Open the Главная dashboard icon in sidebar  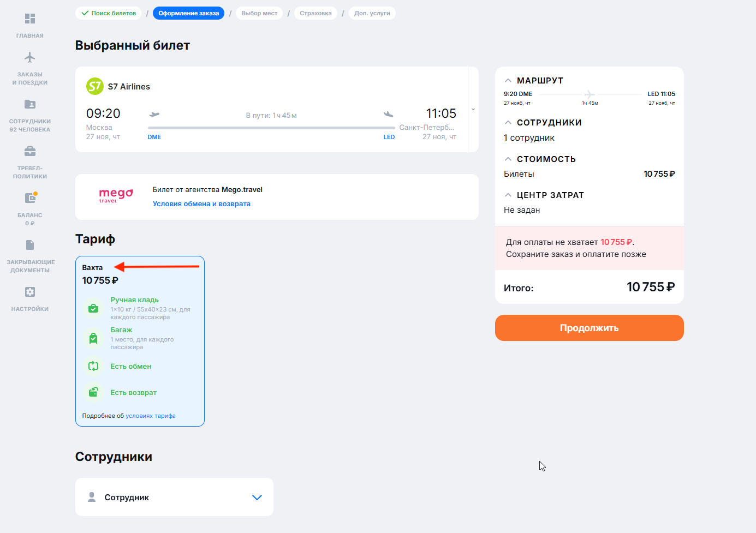(30, 19)
